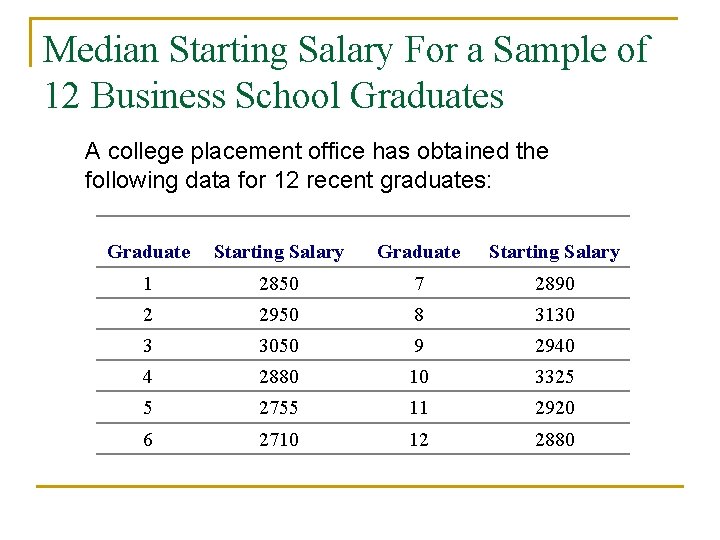This screenshot has width=720, height=540.
Task: Pick the highest salary cell 3325
Action: tap(554, 377)
